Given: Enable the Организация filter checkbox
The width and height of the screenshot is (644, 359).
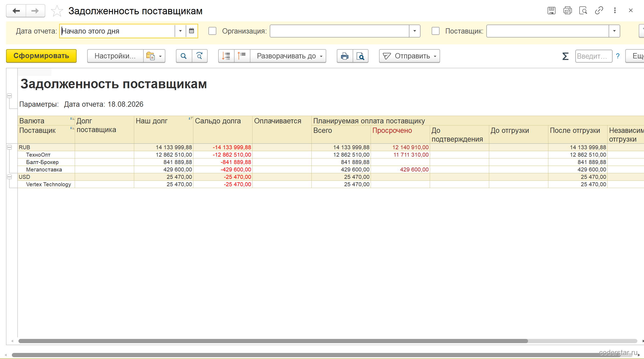Looking at the screenshot, I should tap(212, 31).
